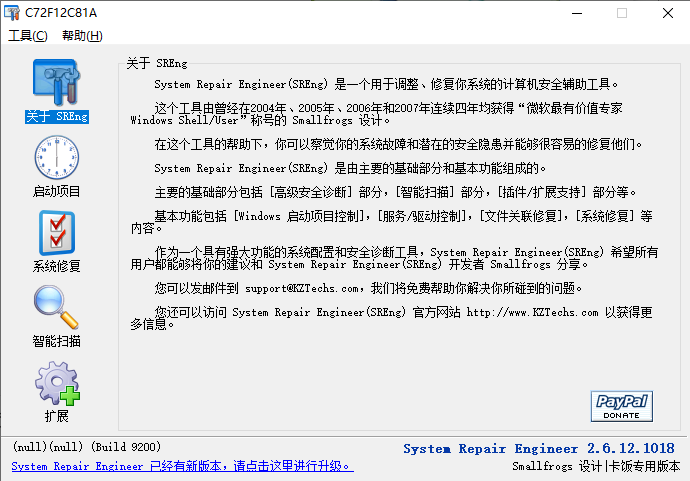Open the 工具(C) menu
Screen dimensions: 690x481
click(x=28, y=36)
